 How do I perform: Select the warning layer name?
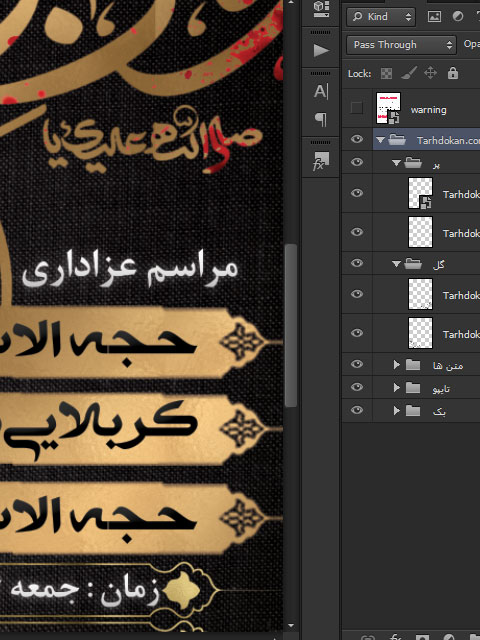(x=428, y=110)
